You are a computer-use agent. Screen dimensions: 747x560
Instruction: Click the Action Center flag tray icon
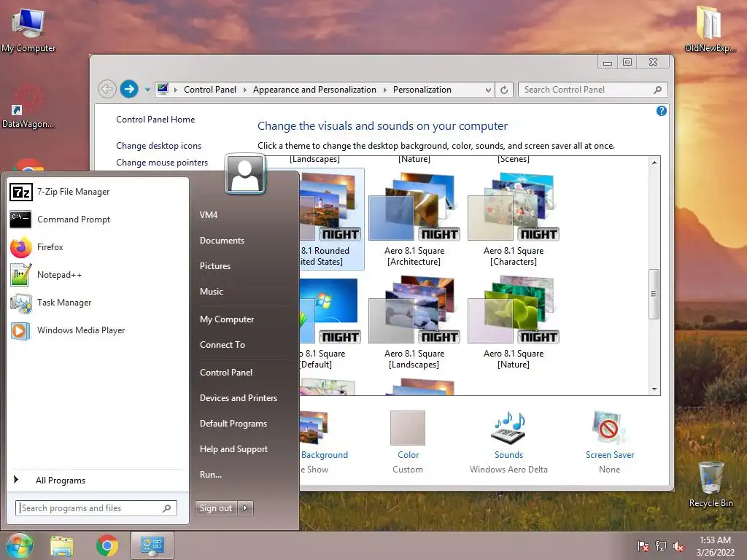pos(643,546)
